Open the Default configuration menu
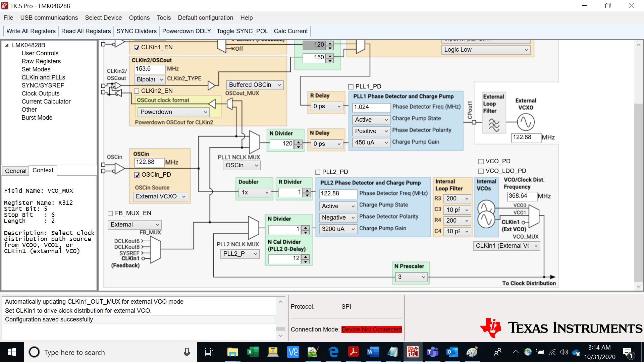This screenshot has width=644, height=362. point(205,18)
